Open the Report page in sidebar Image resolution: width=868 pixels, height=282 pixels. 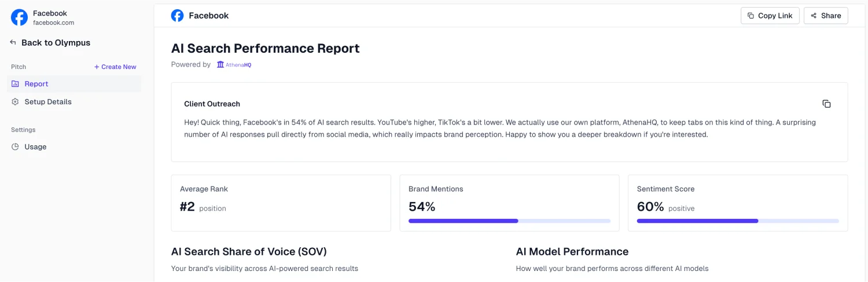36,84
